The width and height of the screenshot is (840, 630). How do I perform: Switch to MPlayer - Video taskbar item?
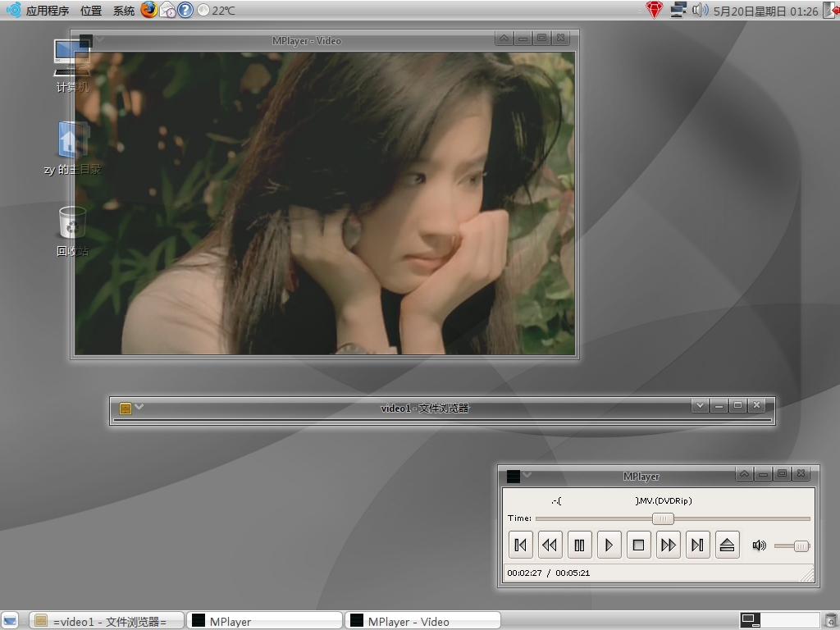point(422,621)
